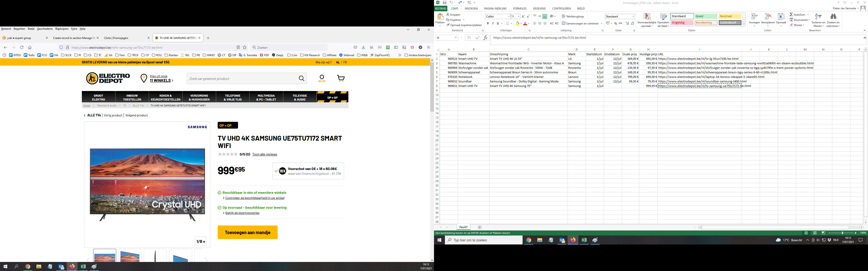Expand the Standaard number format dropdown
This screenshot has width=868, height=271.
[x=633, y=17]
